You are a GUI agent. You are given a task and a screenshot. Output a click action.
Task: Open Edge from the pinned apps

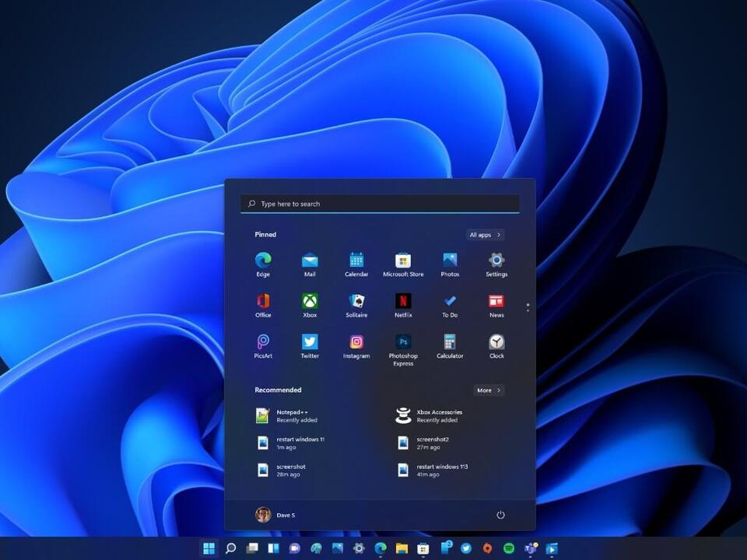263,264
